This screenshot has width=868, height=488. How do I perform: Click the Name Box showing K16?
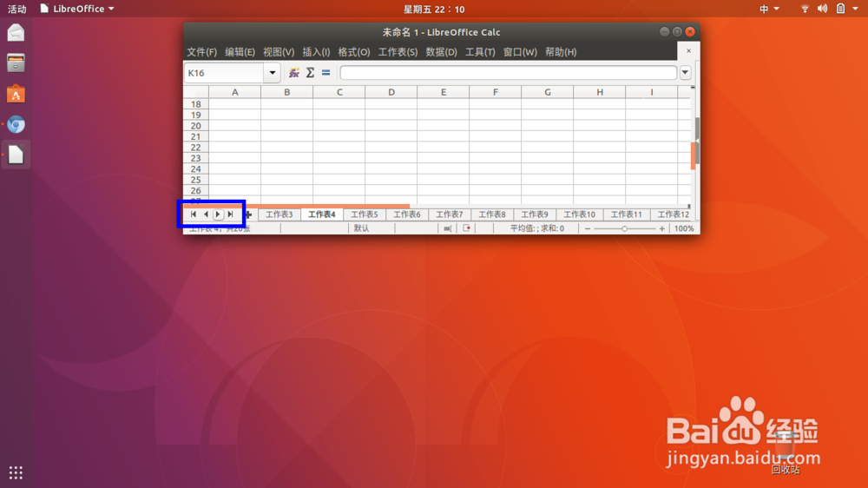coord(224,73)
